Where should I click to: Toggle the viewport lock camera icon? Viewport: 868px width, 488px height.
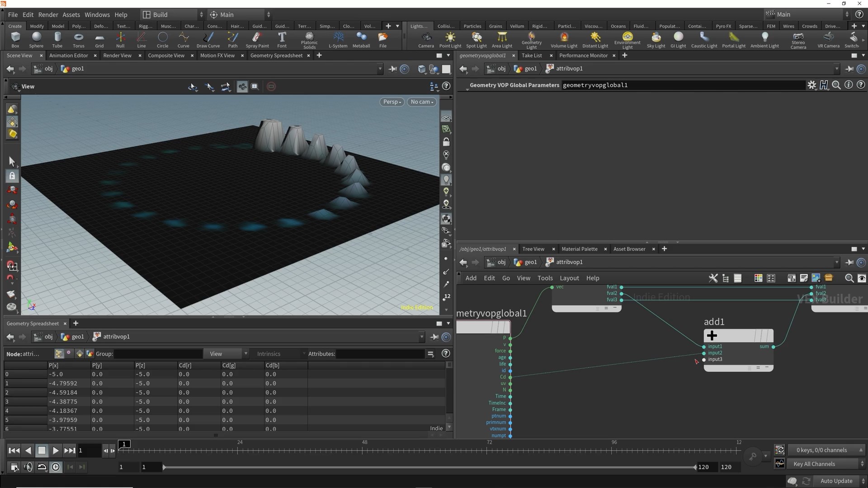pyautogui.click(x=446, y=142)
